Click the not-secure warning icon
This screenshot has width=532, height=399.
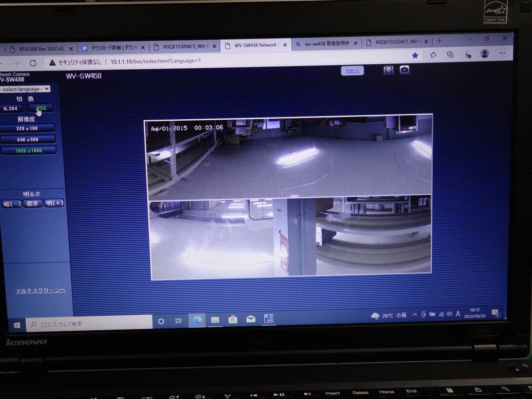point(52,63)
